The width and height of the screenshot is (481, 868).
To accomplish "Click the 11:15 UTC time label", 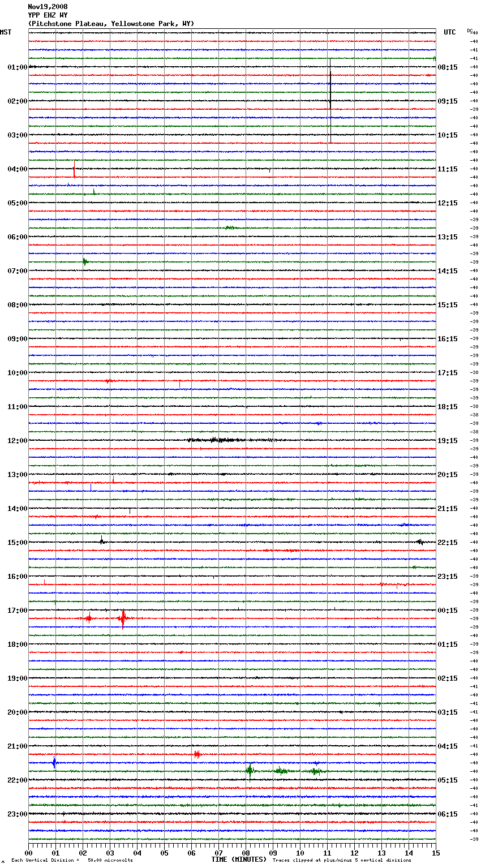I will click(x=448, y=169).
